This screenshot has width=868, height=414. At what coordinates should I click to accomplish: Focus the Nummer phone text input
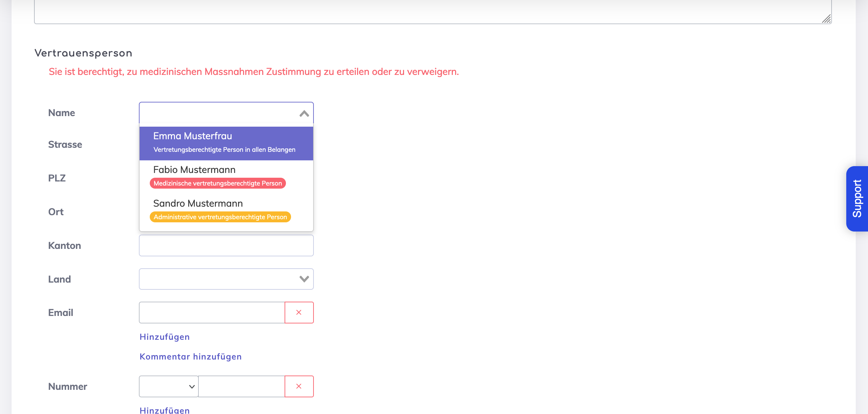tap(241, 386)
